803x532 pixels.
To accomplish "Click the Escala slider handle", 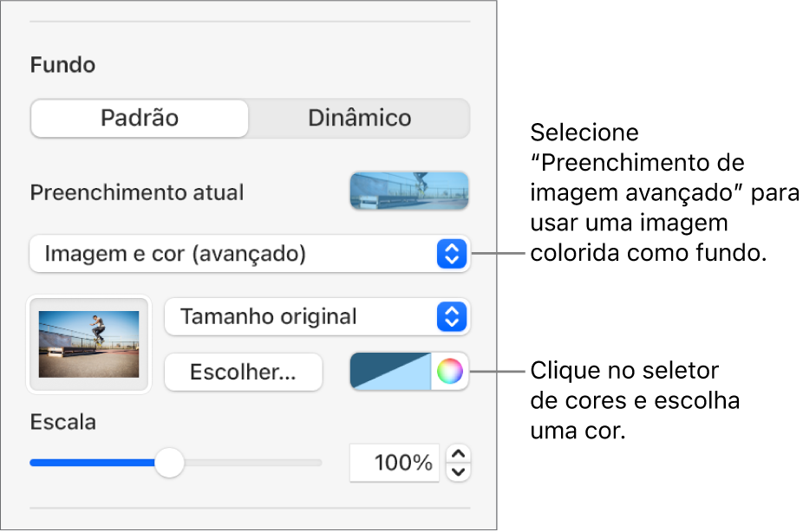I will pyautogui.click(x=170, y=463).
